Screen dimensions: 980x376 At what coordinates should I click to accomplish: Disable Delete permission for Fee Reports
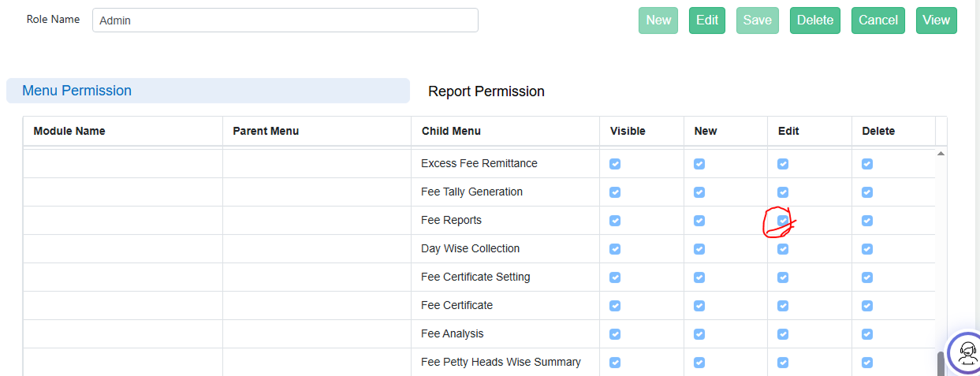pos(867,221)
